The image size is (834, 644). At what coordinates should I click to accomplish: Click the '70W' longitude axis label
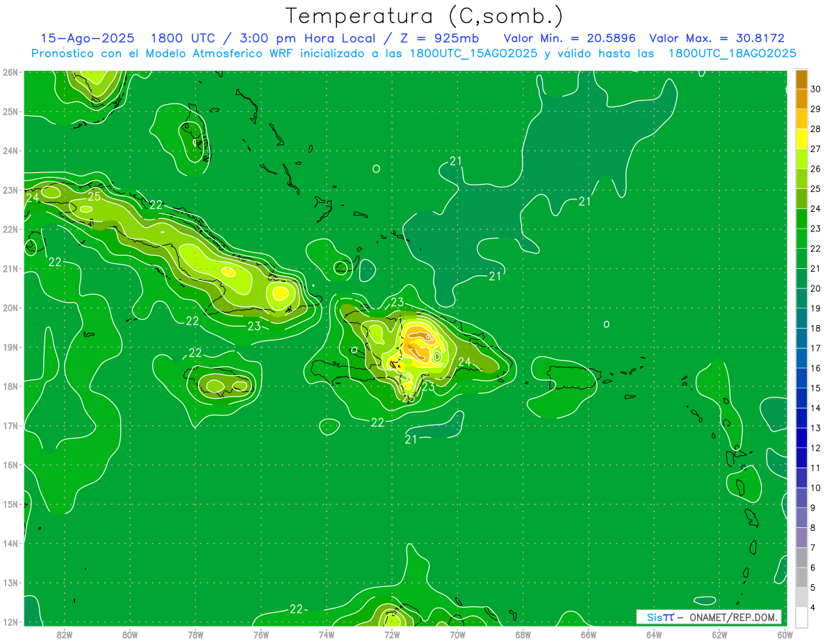[457, 634]
